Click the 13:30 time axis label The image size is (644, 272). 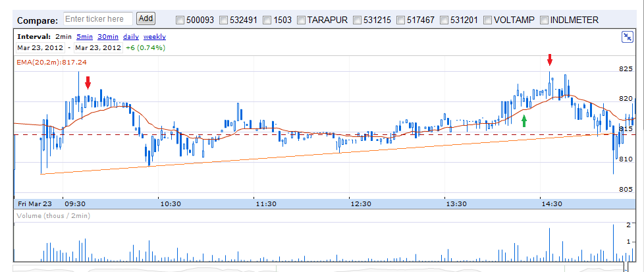(456, 204)
